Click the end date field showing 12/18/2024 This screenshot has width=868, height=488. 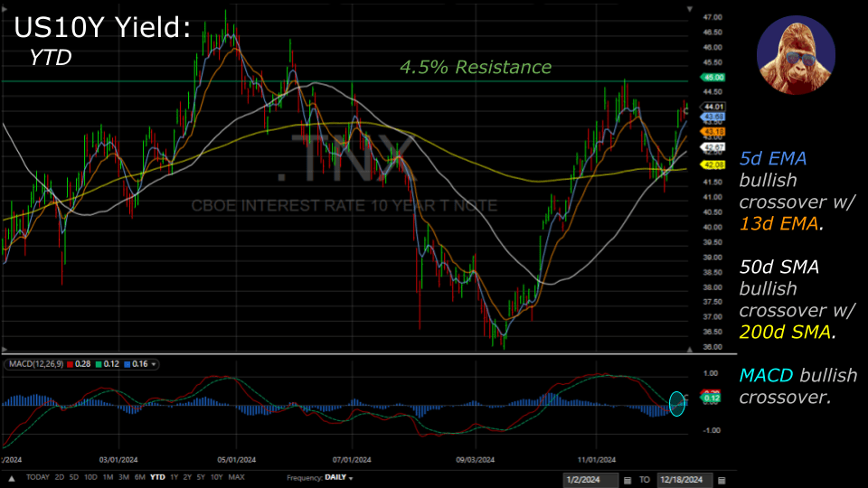coord(684,478)
